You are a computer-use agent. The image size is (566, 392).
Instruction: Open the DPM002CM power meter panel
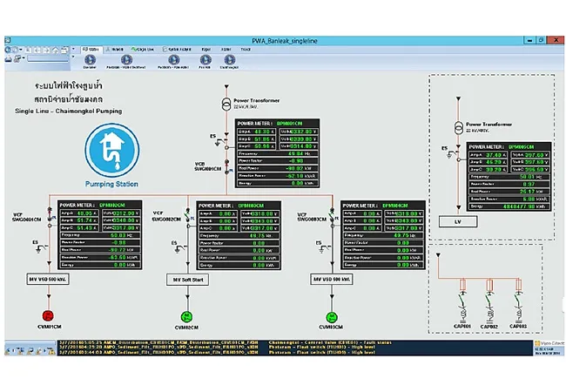(99, 235)
